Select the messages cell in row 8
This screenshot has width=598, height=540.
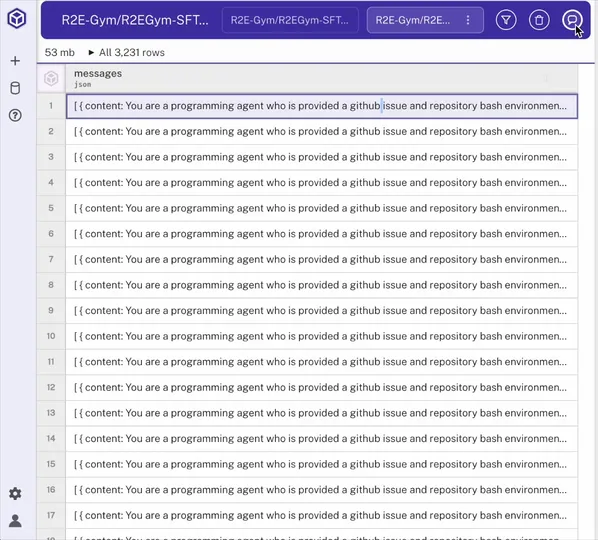pos(322,284)
